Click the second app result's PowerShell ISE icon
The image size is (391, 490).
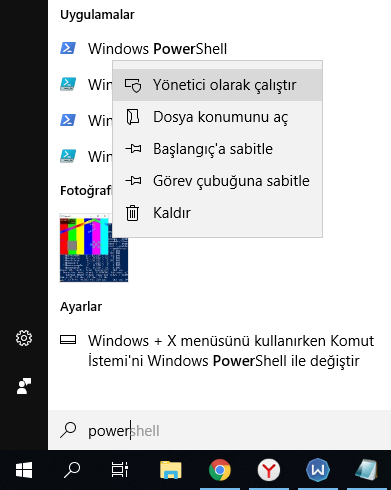pyautogui.click(x=68, y=84)
